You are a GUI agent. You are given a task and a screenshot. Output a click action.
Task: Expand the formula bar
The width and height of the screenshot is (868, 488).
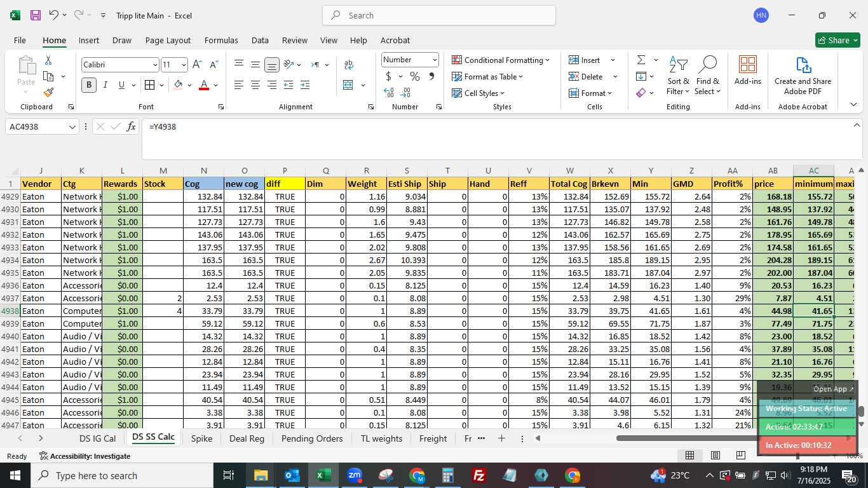click(857, 125)
